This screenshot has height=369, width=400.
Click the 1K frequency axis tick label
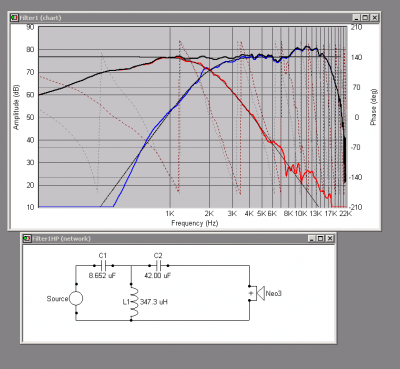pyautogui.click(x=170, y=214)
